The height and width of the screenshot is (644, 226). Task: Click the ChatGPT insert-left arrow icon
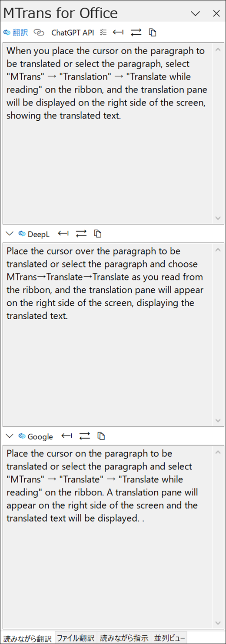118,32
